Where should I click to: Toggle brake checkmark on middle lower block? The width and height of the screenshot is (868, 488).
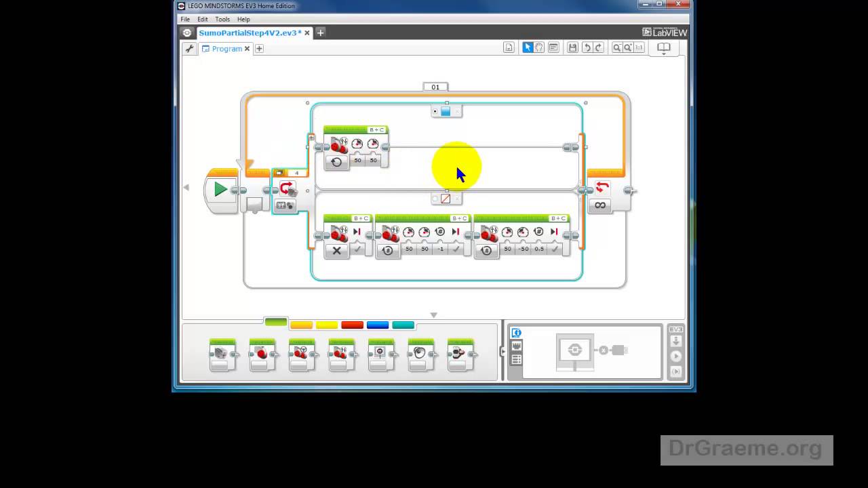[x=456, y=249]
